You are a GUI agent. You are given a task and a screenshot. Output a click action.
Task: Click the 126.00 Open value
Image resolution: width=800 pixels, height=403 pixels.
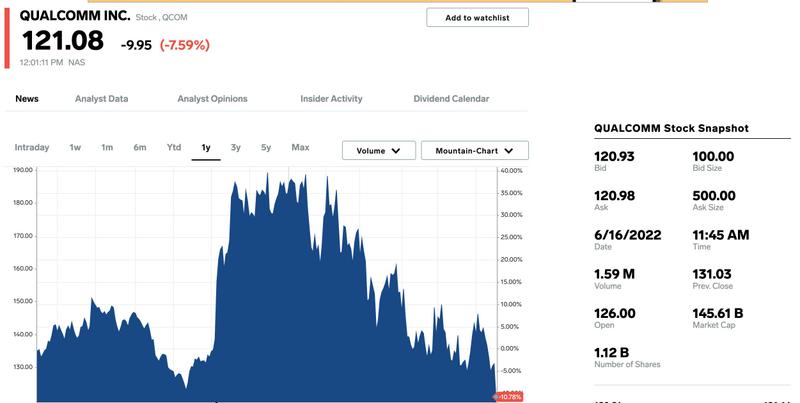615,314
